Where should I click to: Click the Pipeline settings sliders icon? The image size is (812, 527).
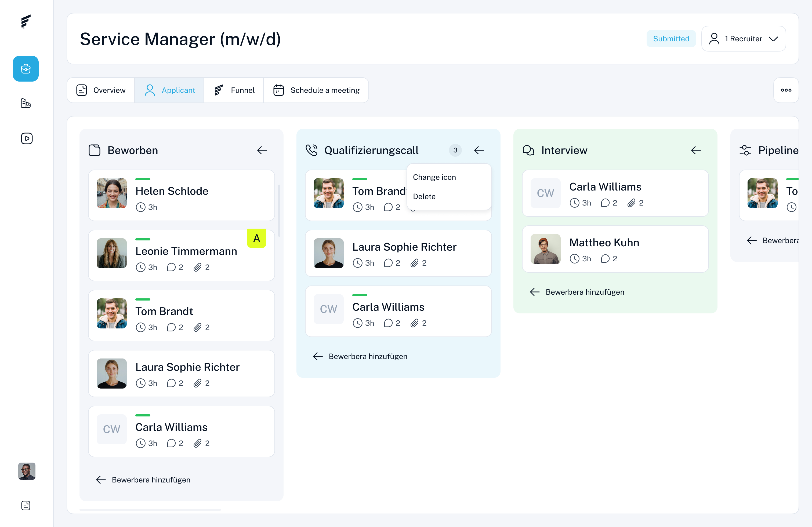(745, 150)
